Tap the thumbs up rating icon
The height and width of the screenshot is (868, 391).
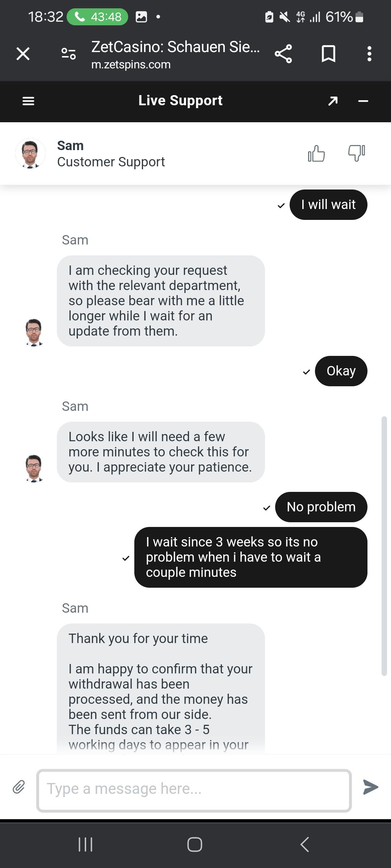(x=316, y=153)
